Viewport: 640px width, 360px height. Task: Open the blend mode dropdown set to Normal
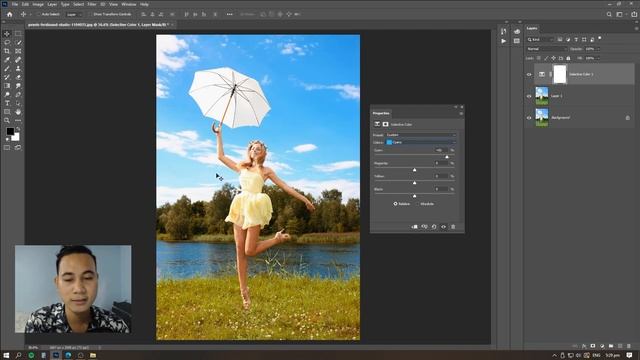[547, 49]
